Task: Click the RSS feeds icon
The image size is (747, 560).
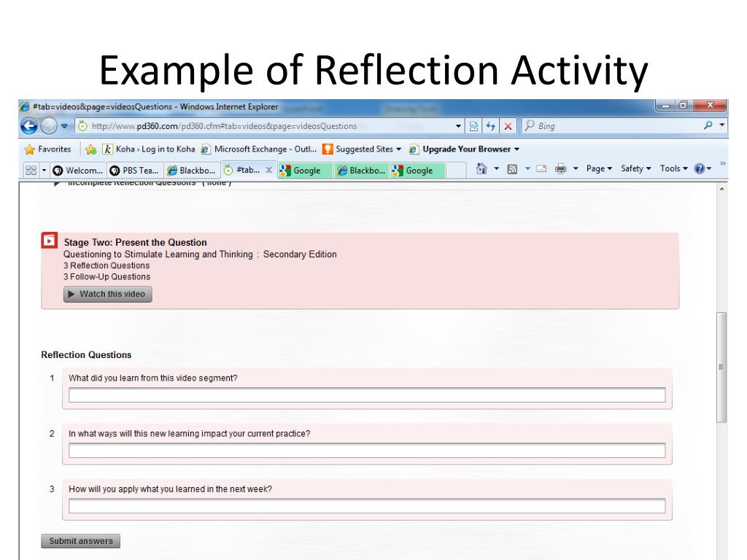Action: click(512, 169)
